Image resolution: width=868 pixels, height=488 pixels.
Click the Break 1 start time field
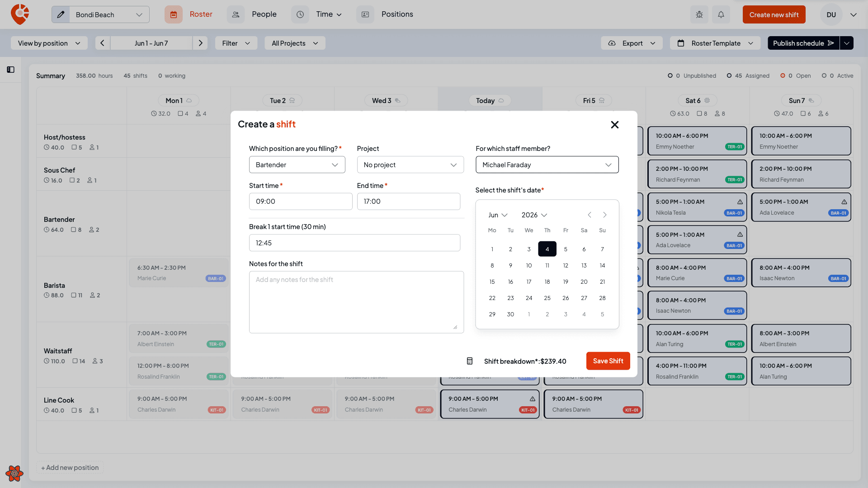point(354,243)
